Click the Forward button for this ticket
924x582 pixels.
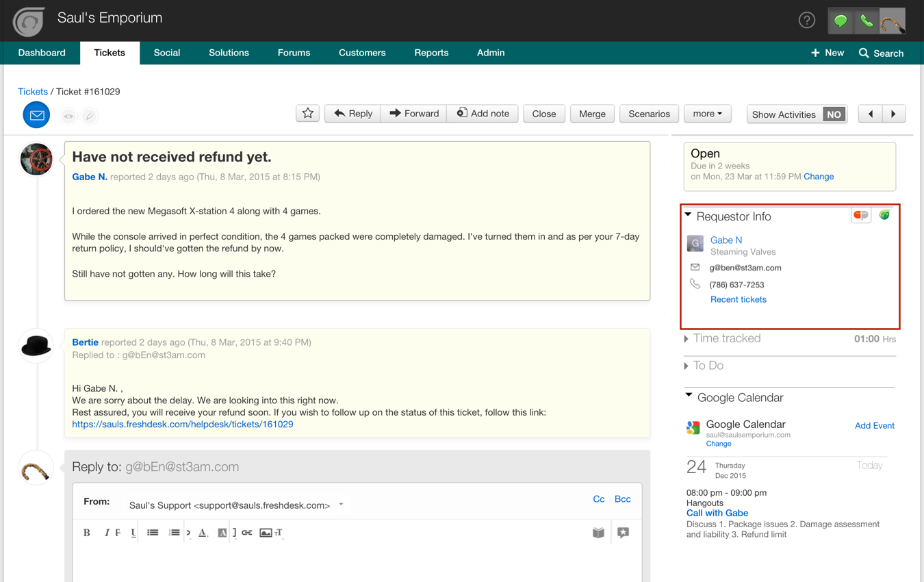pos(413,114)
